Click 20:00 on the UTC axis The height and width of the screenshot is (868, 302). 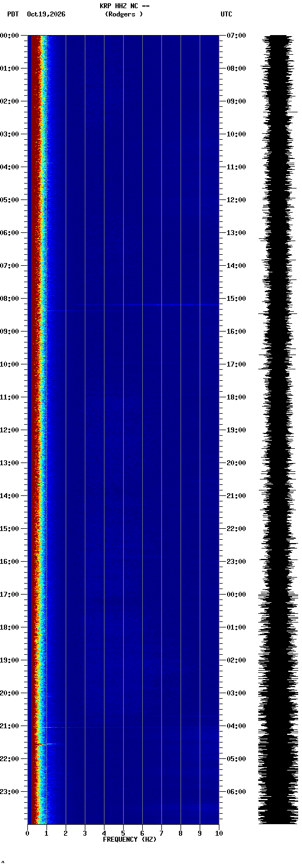click(236, 463)
